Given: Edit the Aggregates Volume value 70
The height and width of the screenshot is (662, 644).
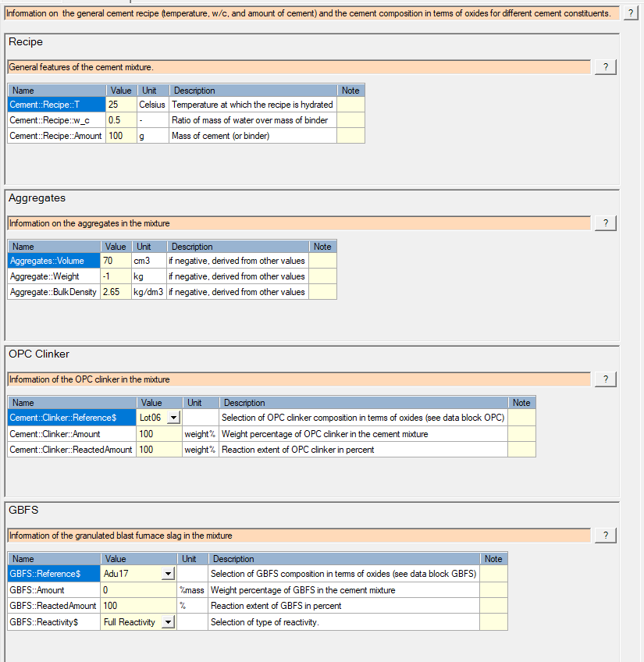Looking at the screenshot, I should coord(116,261).
